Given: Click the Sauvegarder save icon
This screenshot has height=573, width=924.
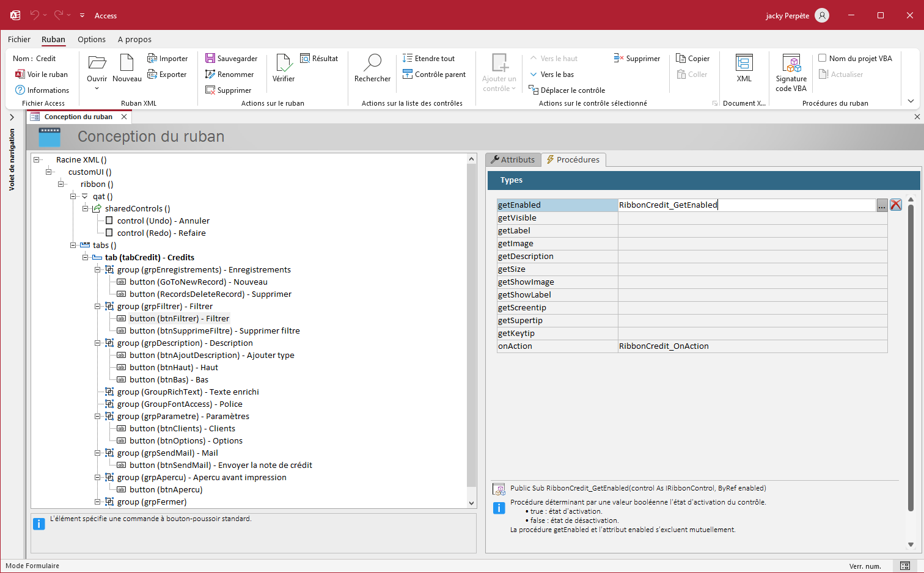Looking at the screenshot, I should click(210, 59).
